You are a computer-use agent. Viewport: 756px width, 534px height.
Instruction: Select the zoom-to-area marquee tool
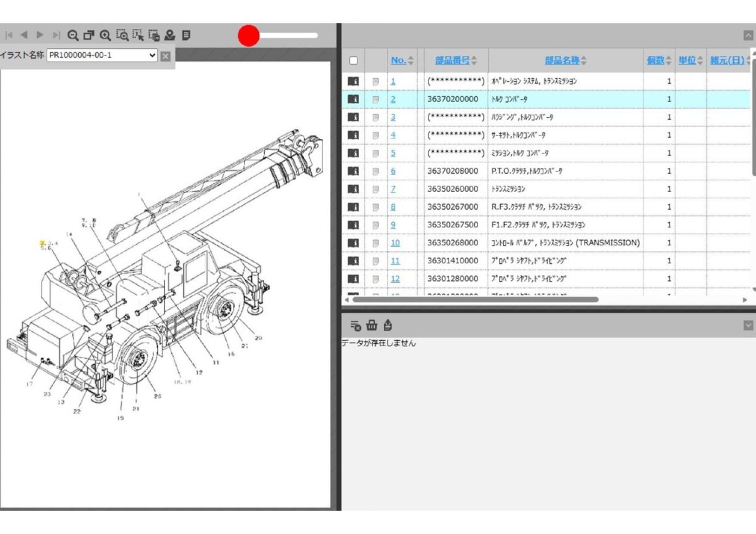pyautogui.click(x=122, y=35)
